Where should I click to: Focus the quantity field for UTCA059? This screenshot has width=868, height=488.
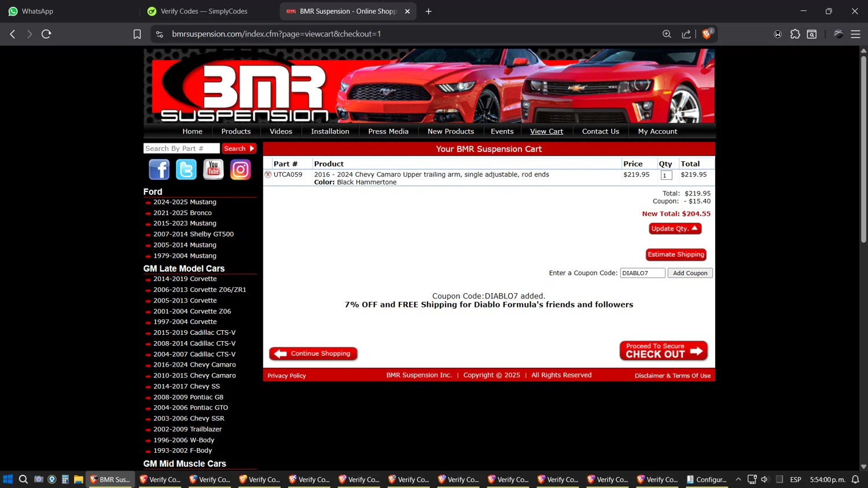666,175
